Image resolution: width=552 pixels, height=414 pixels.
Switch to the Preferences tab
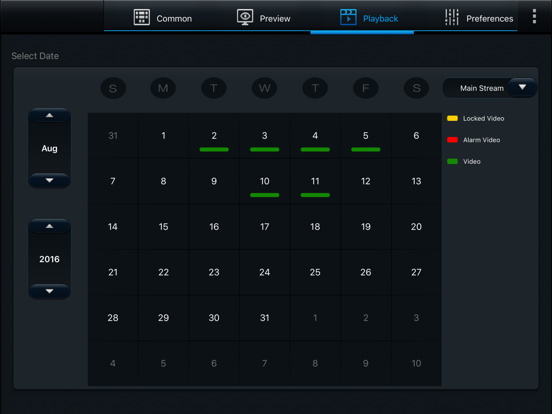click(479, 18)
